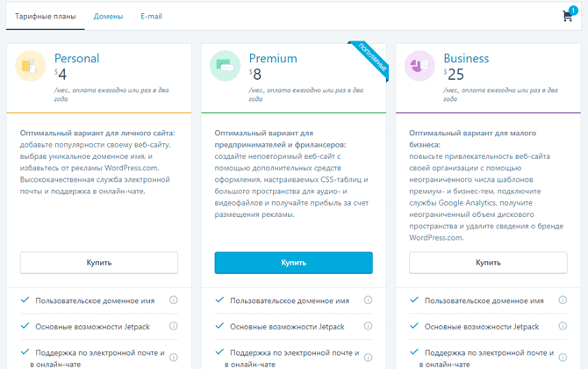Show info for Business Пользовательское доменное имя
Image resolution: width=588 pixels, height=369 pixels.
pos(563,300)
